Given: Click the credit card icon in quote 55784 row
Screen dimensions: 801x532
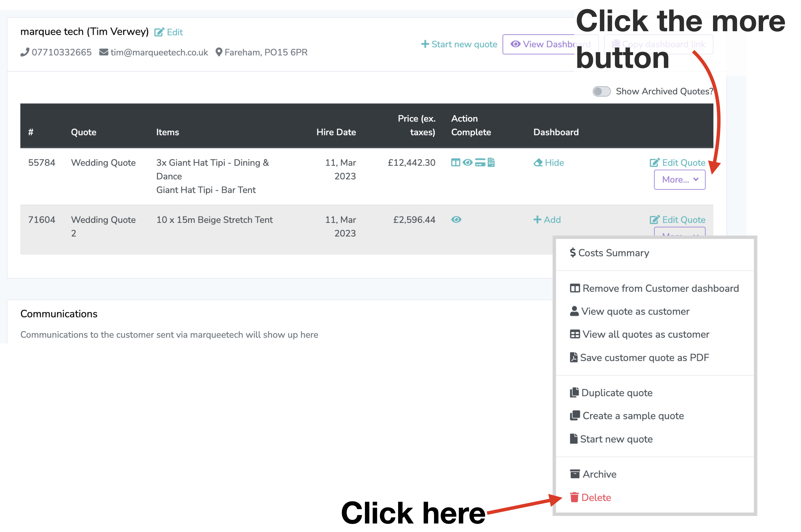Looking at the screenshot, I should pyautogui.click(x=480, y=163).
